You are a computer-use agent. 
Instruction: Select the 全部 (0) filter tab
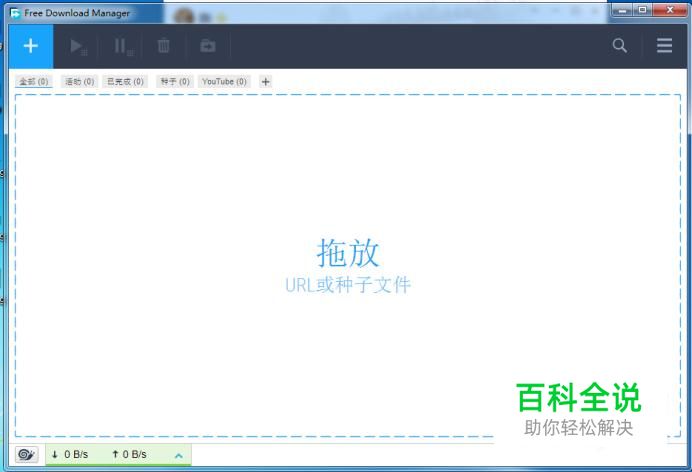tap(34, 82)
